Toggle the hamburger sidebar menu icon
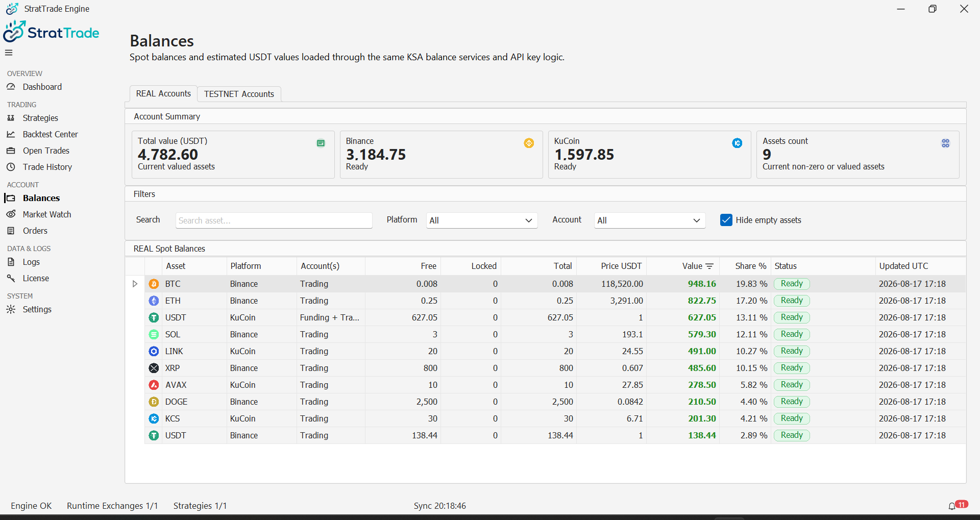This screenshot has height=520, width=980. (9, 53)
